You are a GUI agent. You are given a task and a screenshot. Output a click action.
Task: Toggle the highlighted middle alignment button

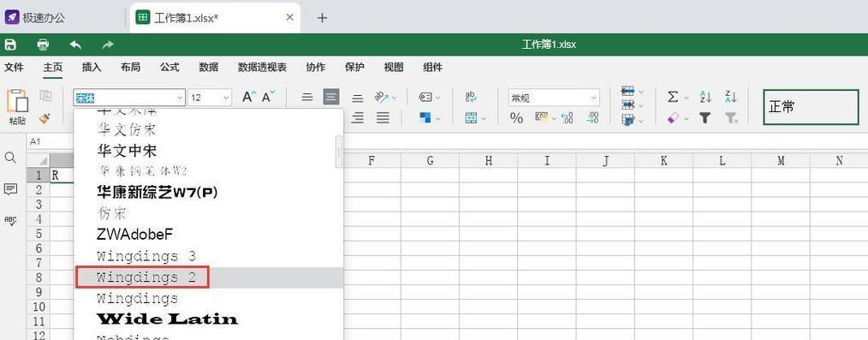pos(331,98)
